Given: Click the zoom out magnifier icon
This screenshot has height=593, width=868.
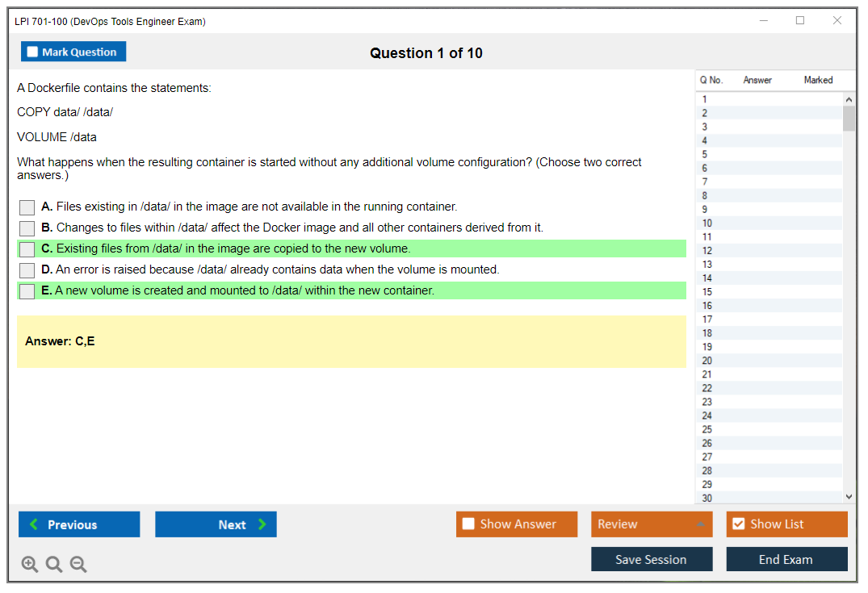Looking at the screenshot, I should point(78,565).
